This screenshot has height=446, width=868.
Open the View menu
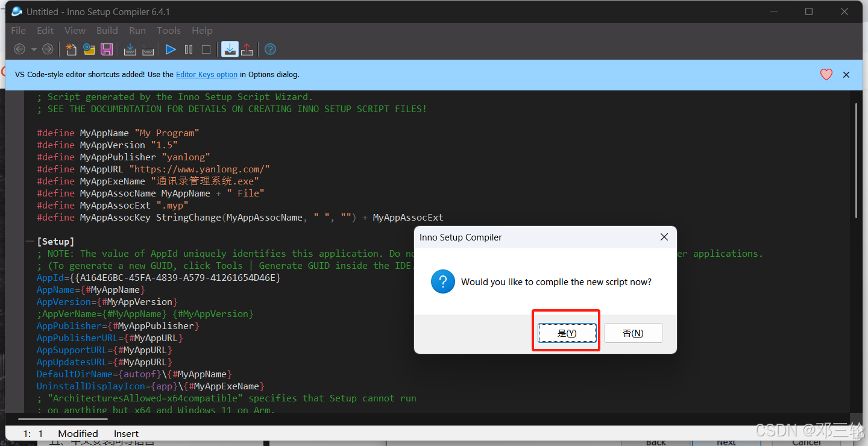pyautogui.click(x=75, y=30)
